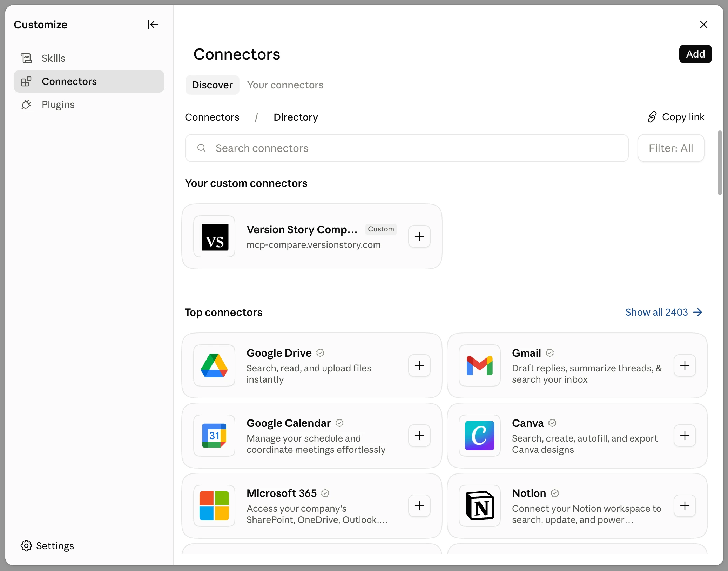
Task: Open the Microsoft 365 card title
Action: (x=282, y=493)
